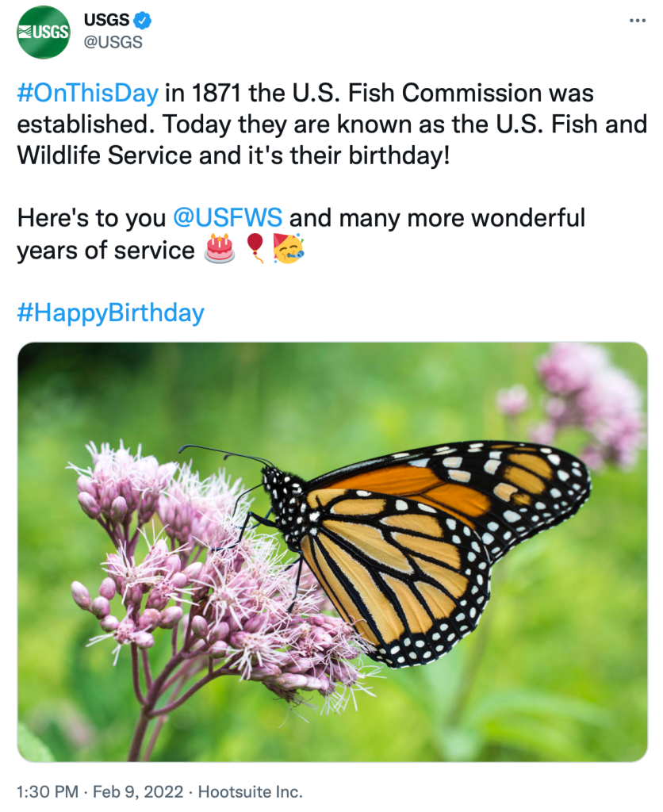Click the "years of service" text
This screenshot has width=663, height=812.
(x=105, y=250)
